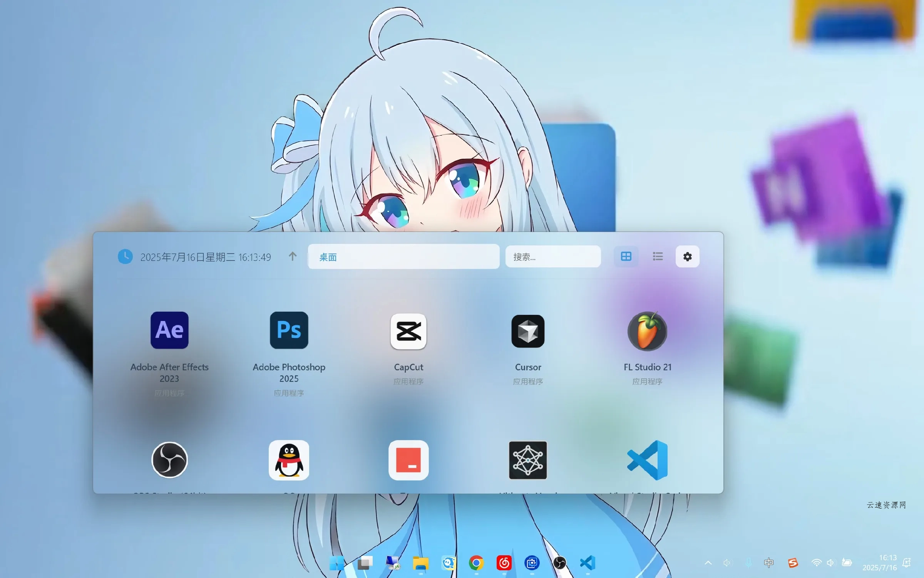
Task: Start Ultimate Vocal Remover
Action: (x=528, y=459)
